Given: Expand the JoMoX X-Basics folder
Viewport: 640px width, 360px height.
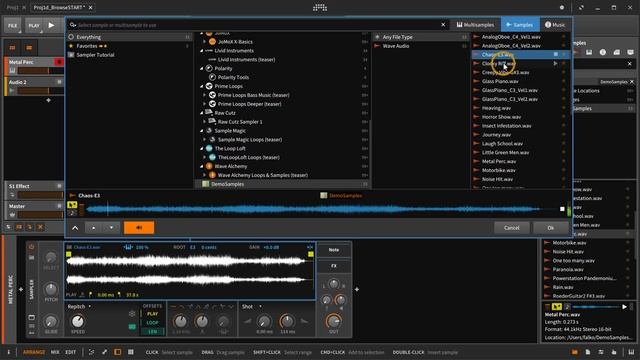Looking at the screenshot, I should point(204,42).
